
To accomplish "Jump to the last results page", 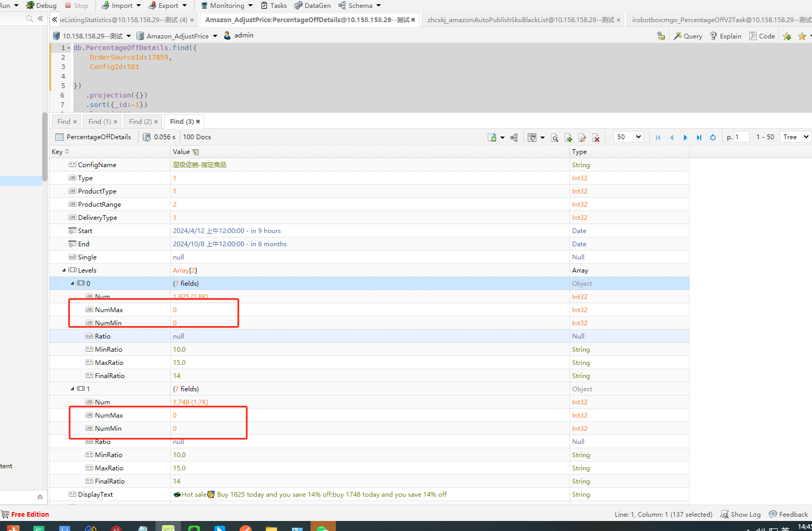I will click(699, 137).
